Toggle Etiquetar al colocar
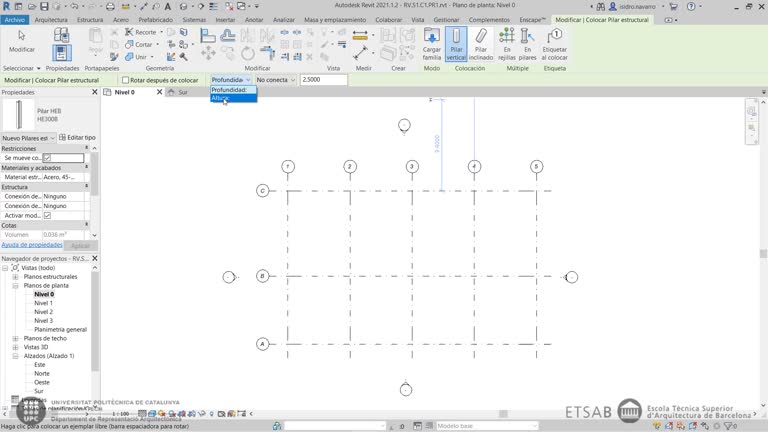This screenshot has width=768, height=432. pyautogui.click(x=554, y=45)
